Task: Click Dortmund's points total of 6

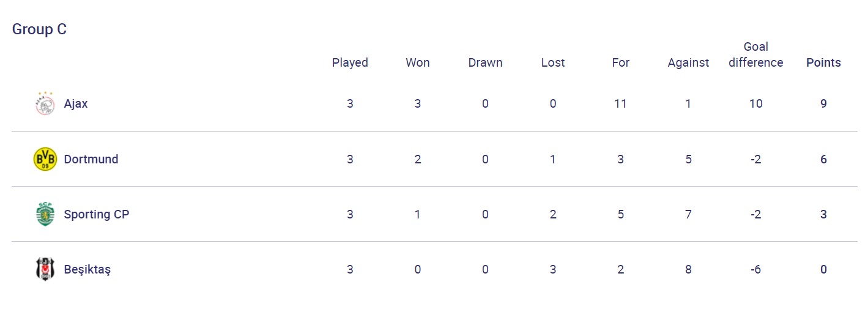Action: tap(823, 159)
